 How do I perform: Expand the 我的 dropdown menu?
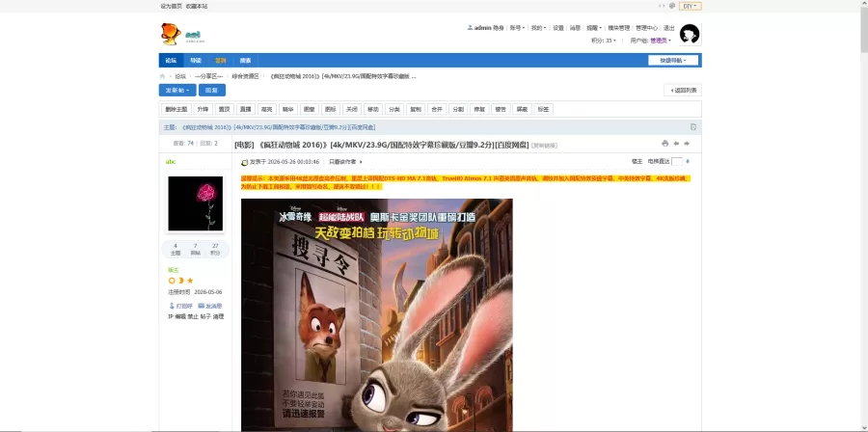click(538, 28)
